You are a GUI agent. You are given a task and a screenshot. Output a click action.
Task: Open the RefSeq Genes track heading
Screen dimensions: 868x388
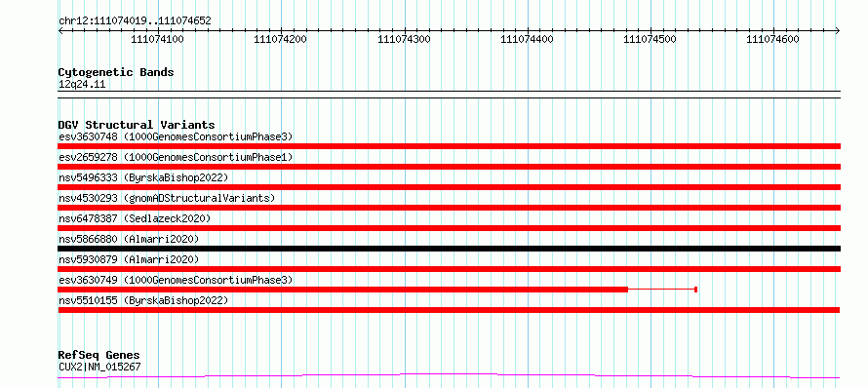point(99,356)
